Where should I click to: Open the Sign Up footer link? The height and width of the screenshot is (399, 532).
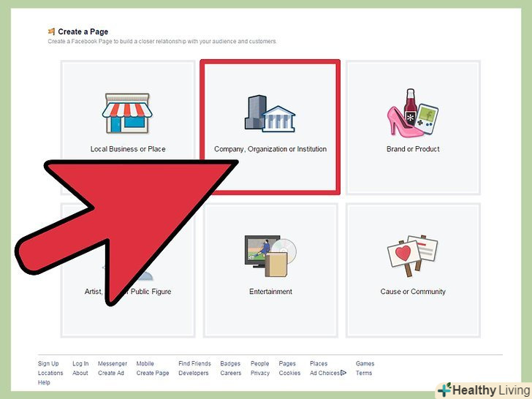point(48,364)
